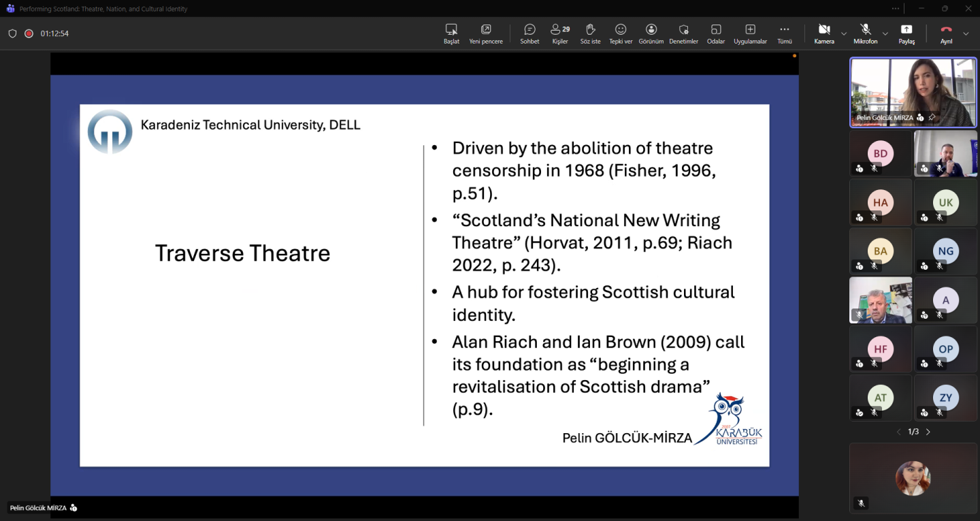Toggle the Kamera on or off
Viewport: 980px width, 521px height.
point(823,33)
